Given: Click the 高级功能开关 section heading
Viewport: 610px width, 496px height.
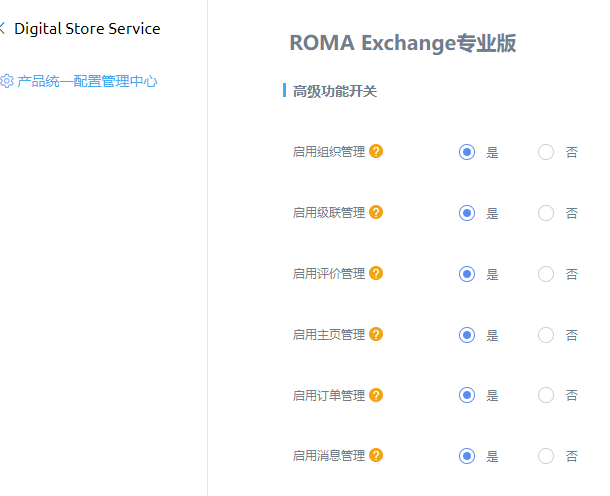Looking at the screenshot, I should click(x=335, y=91).
